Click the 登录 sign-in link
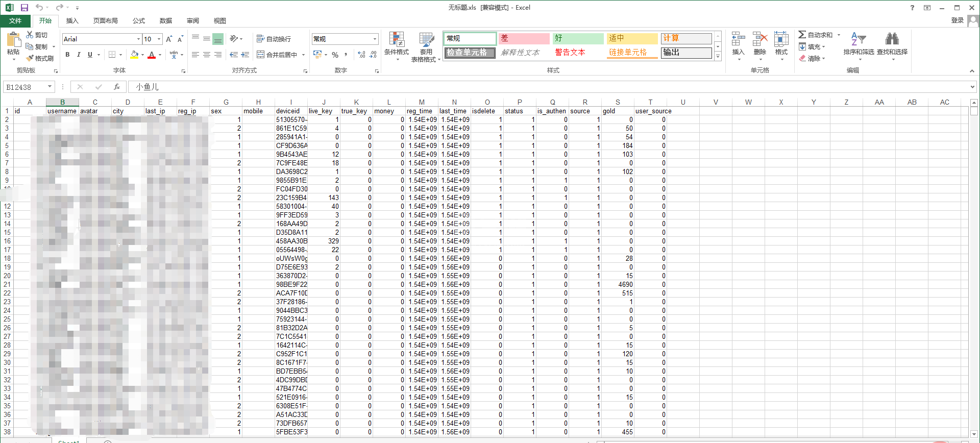The image size is (980, 443). (958, 20)
